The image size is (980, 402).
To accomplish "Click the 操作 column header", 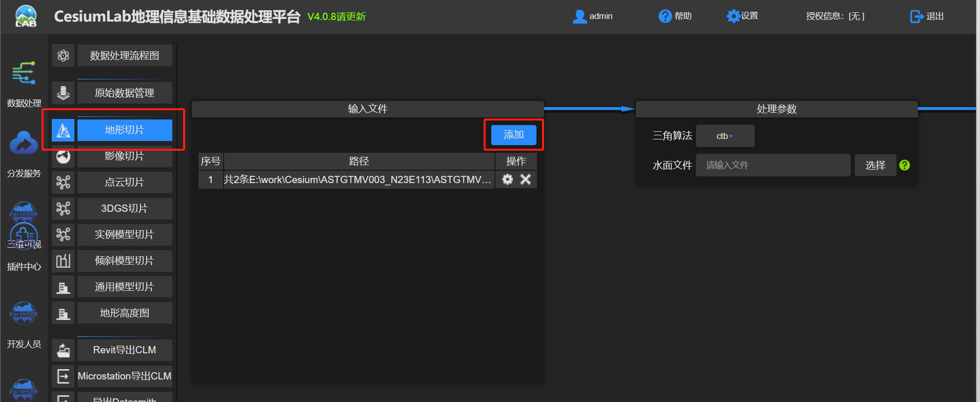I will coord(516,161).
